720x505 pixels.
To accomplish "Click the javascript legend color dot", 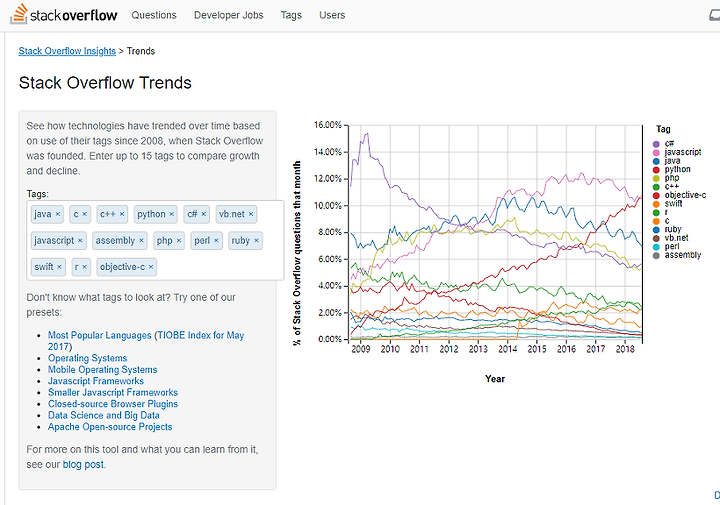I will (x=656, y=152).
